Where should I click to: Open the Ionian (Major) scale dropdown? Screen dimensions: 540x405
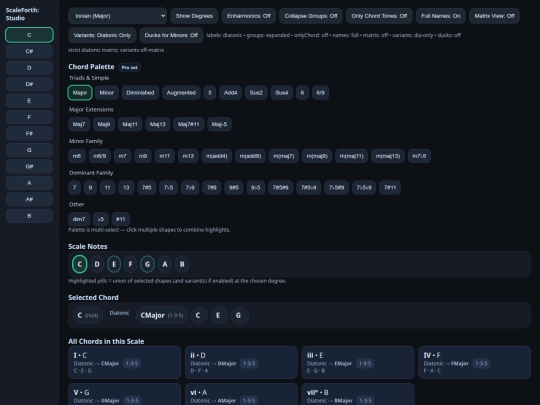(117, 16)
